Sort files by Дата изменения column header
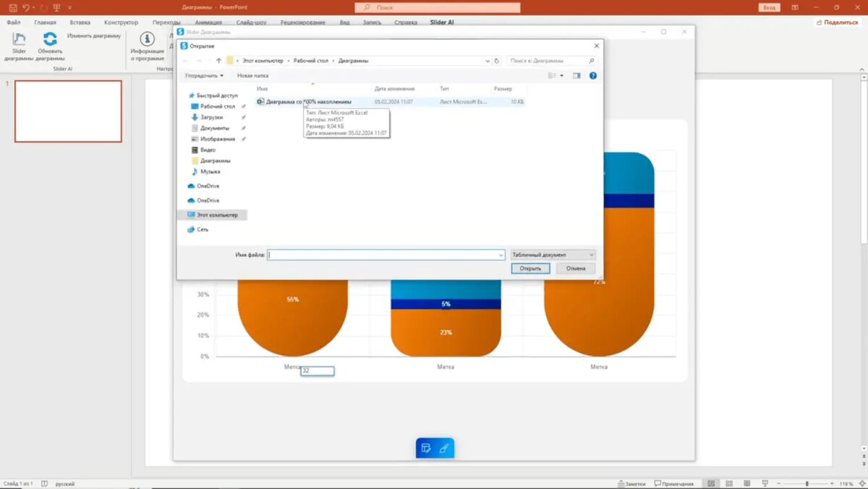 tap(393, 88)
